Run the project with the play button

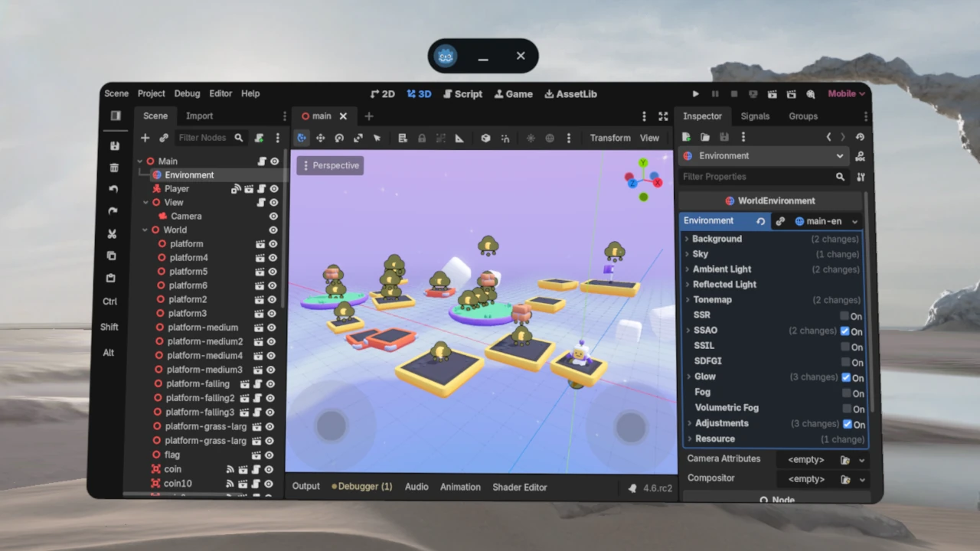[695, 94]
